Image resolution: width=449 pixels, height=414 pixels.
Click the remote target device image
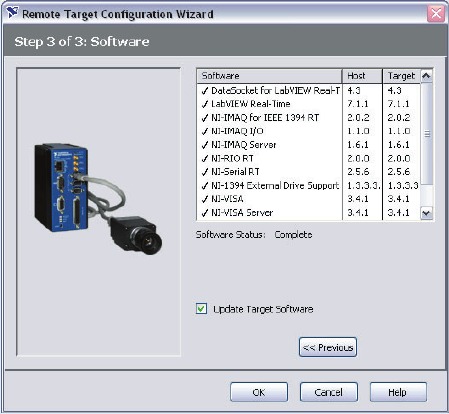click(x=98, y=199)
